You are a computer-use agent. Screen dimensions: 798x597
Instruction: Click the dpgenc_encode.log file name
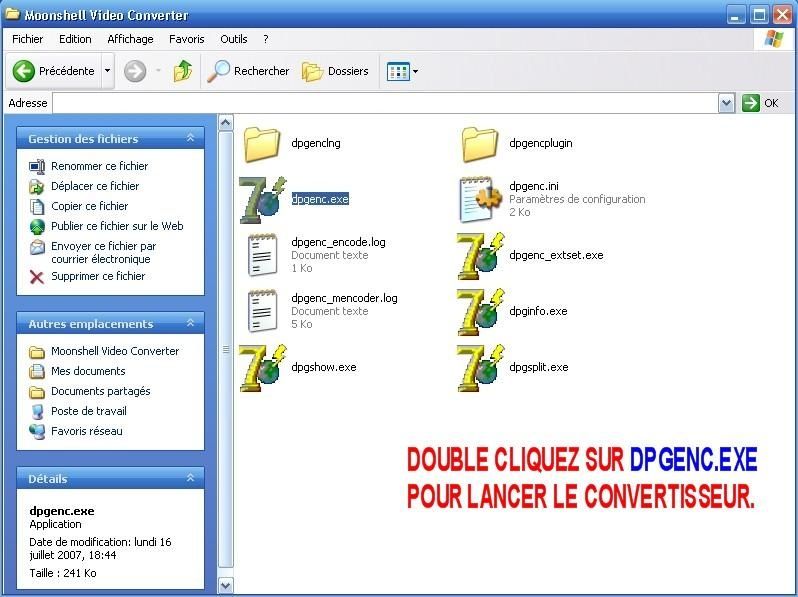tap(338, 242)
